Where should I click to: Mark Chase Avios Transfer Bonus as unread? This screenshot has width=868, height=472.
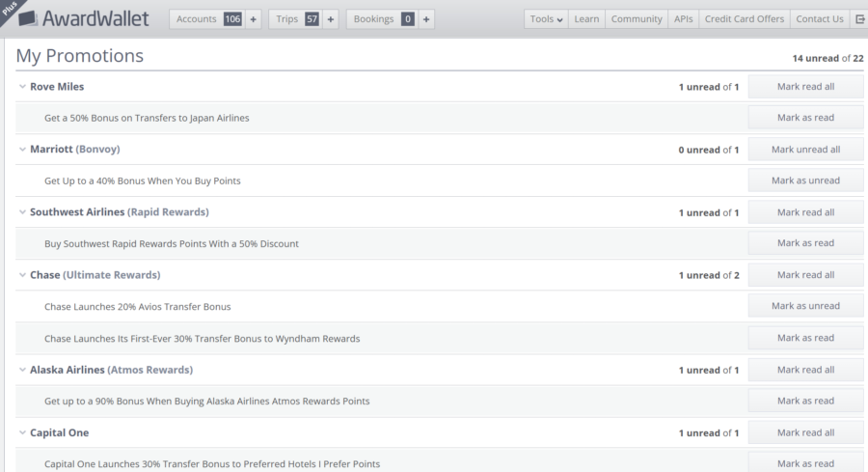pos(805,306)
